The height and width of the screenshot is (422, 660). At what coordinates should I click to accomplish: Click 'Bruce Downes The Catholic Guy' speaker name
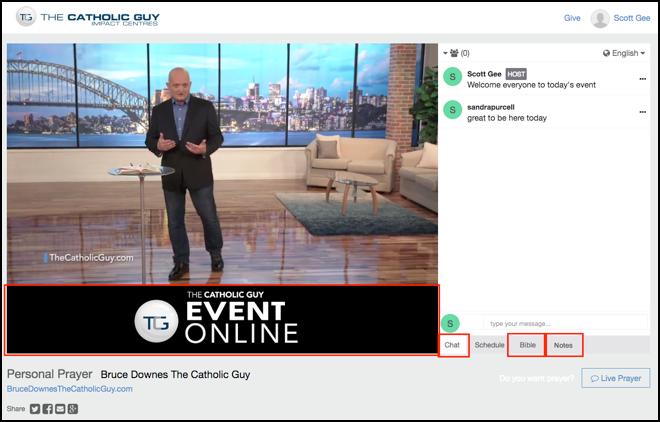pyautogui.click(x=176, y=374)
